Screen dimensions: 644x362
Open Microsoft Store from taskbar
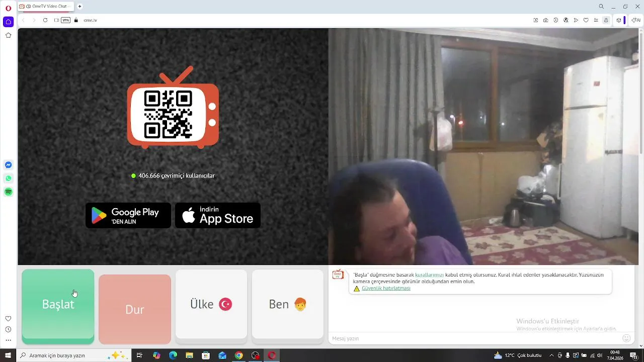click(x=206, y=355)
